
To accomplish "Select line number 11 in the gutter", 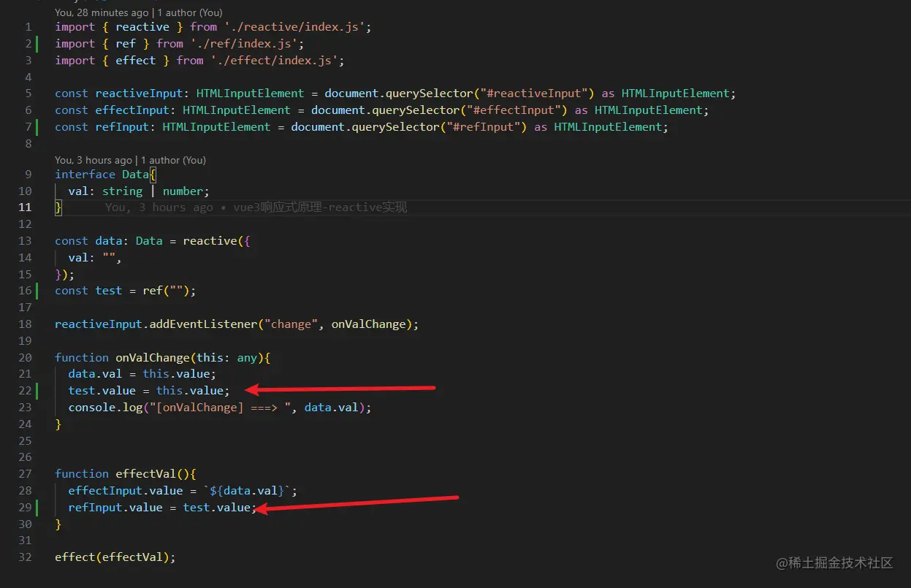I will (x=26, y=207).
